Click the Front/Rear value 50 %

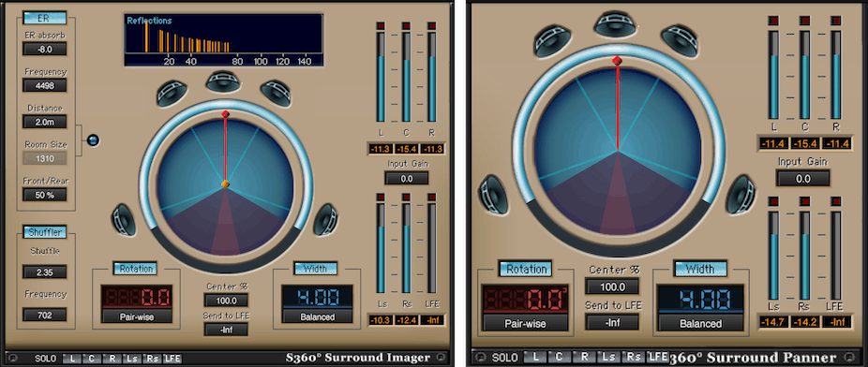point(45,195)
